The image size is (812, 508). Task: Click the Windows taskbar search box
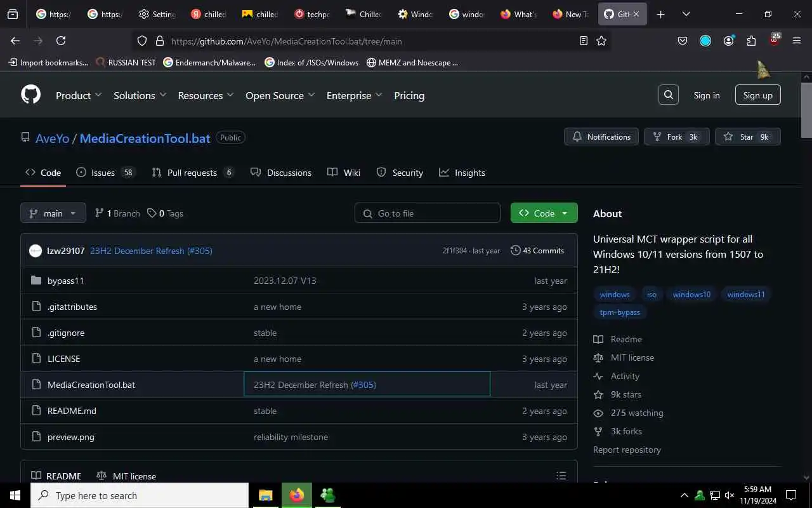pos(140,495)
